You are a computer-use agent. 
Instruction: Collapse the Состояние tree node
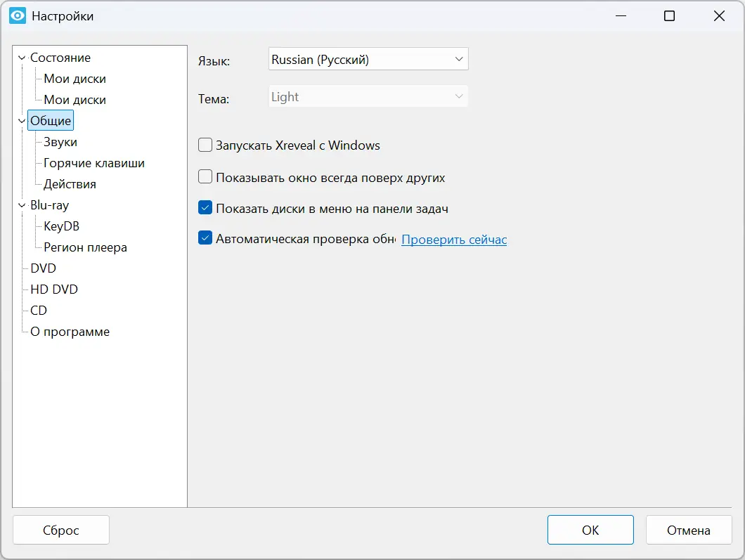coord(22,58)
